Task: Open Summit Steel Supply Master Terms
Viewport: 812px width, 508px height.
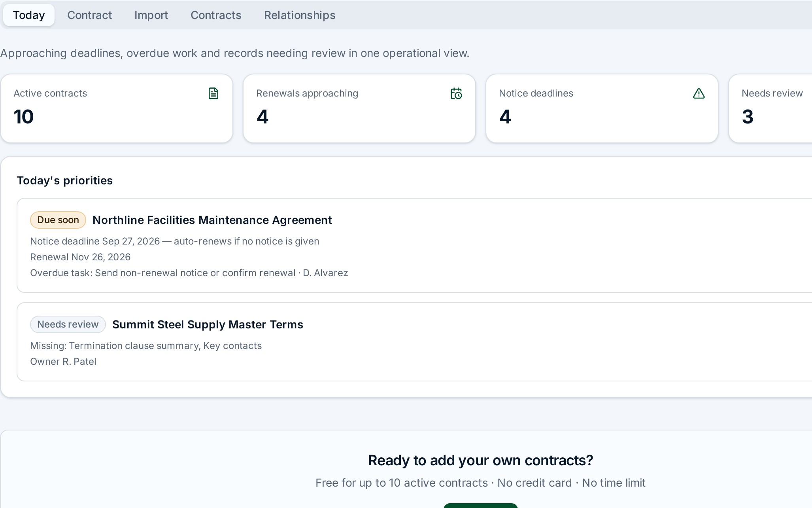Action: [208, 324]
